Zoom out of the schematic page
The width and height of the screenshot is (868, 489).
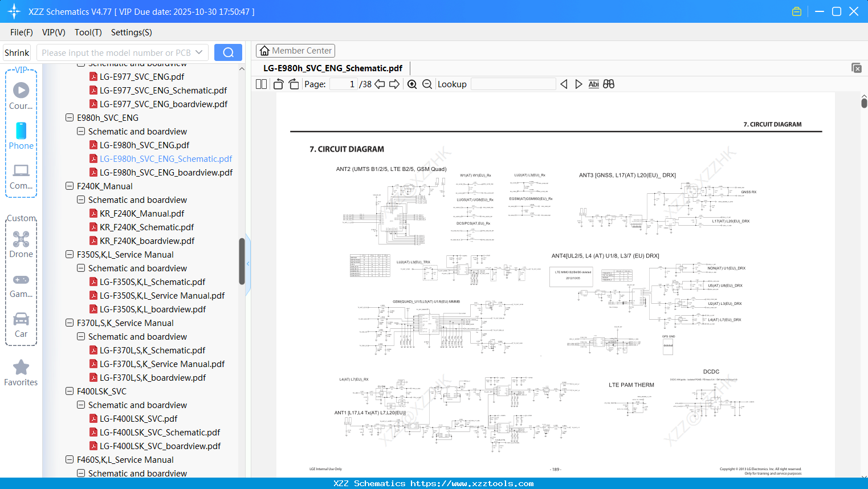(x=426, y=84)
